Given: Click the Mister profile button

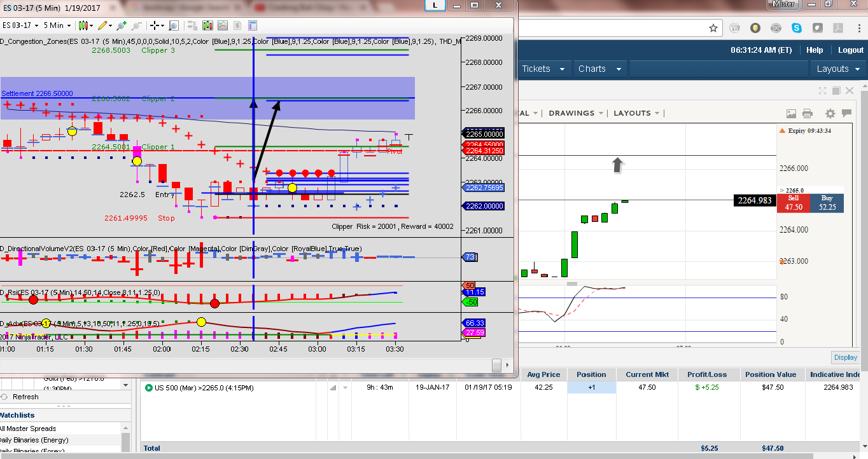Looking at the screenshot, I should [x=783, y=4].
